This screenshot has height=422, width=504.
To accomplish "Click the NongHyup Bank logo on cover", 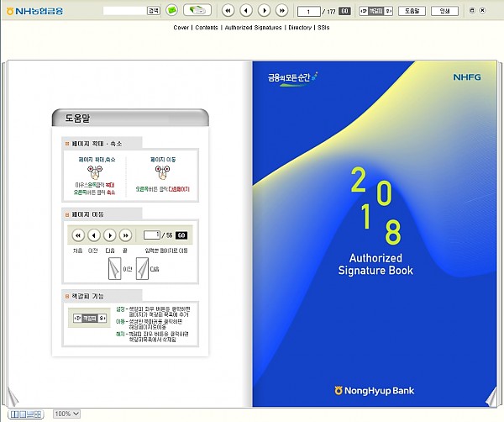I will (x=374, y=391).
